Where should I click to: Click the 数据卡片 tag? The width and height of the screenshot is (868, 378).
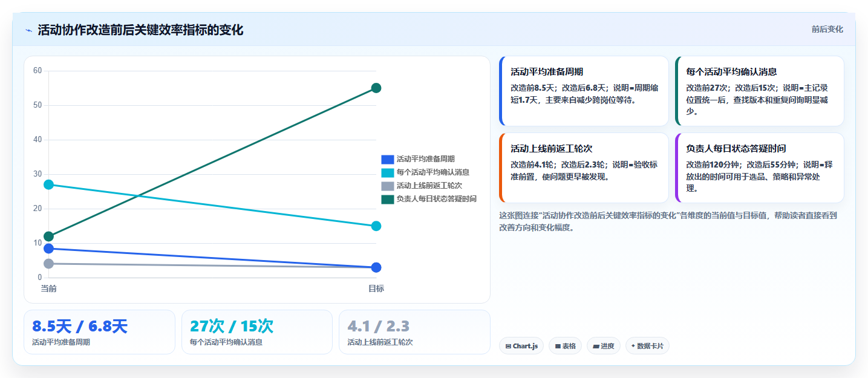point(647,346)
